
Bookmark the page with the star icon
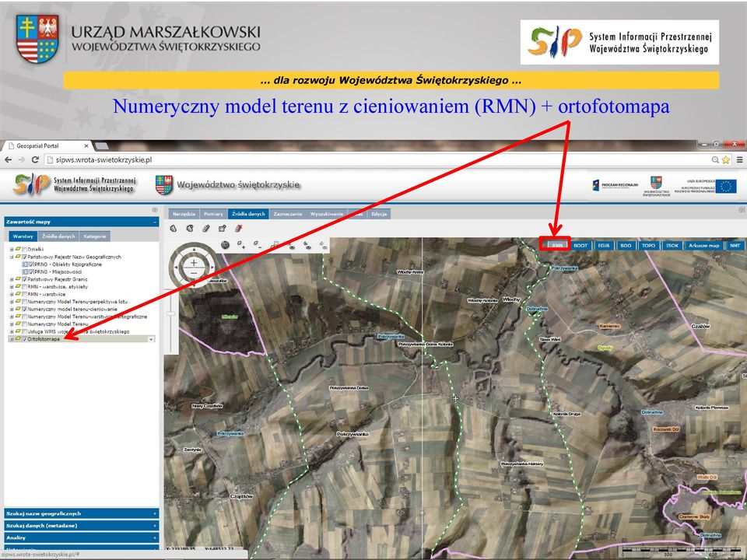coord(726,160)
